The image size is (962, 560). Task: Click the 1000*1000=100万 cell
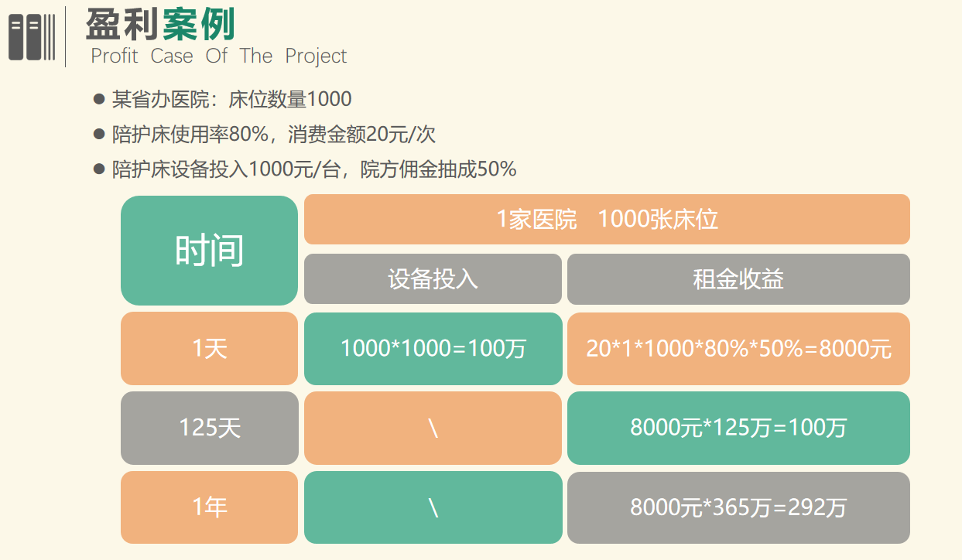pos(433,349)
